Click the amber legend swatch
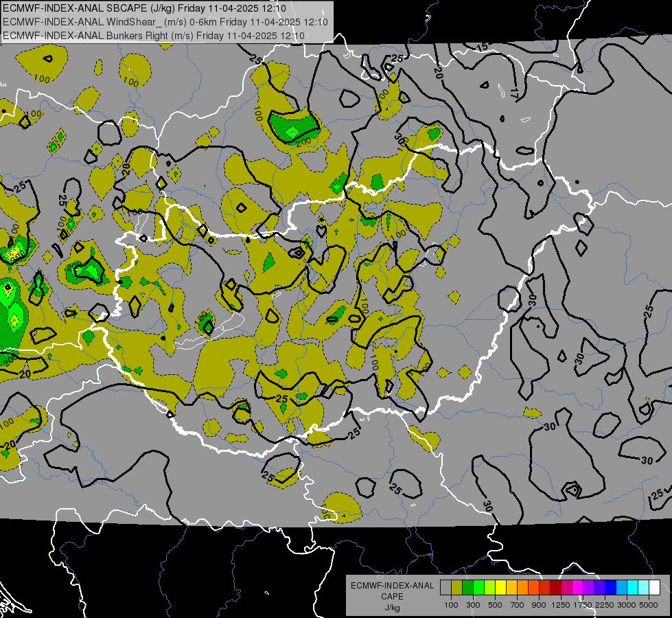 511,588
